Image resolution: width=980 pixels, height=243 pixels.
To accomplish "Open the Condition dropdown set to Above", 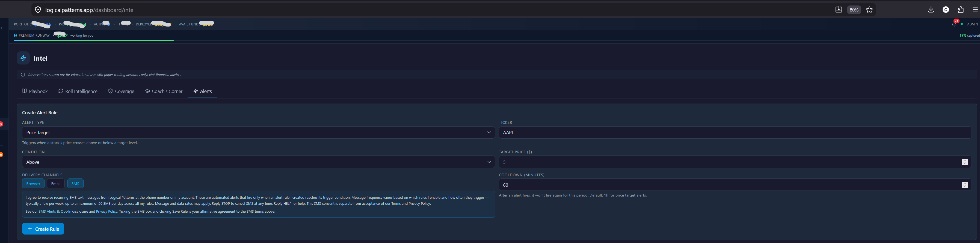I will click(x=258, y=162).
